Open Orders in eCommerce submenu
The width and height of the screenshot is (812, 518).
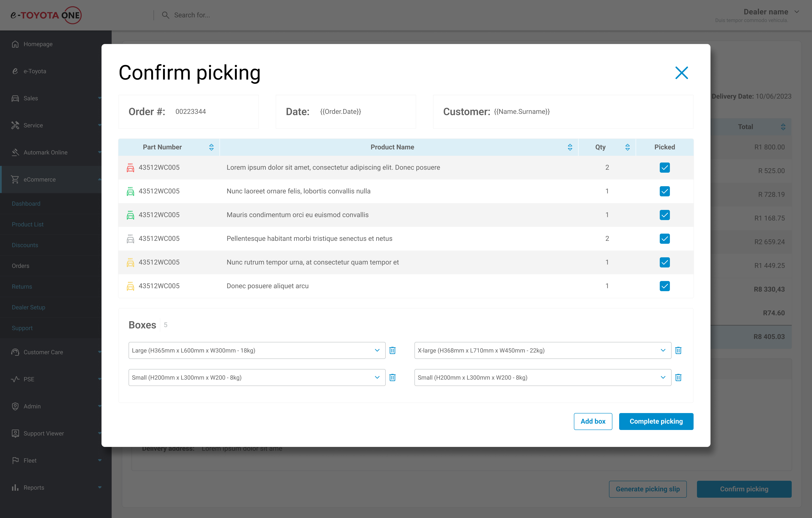[x=21, y=266]
